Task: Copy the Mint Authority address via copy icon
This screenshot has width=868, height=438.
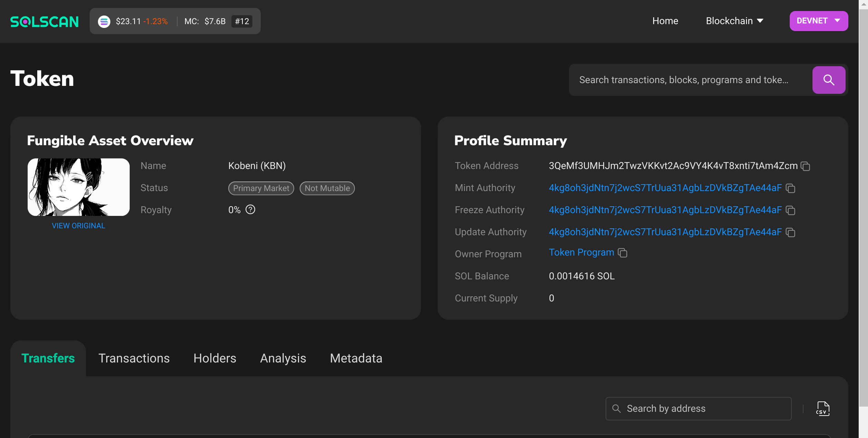Action: pos(791,188)
